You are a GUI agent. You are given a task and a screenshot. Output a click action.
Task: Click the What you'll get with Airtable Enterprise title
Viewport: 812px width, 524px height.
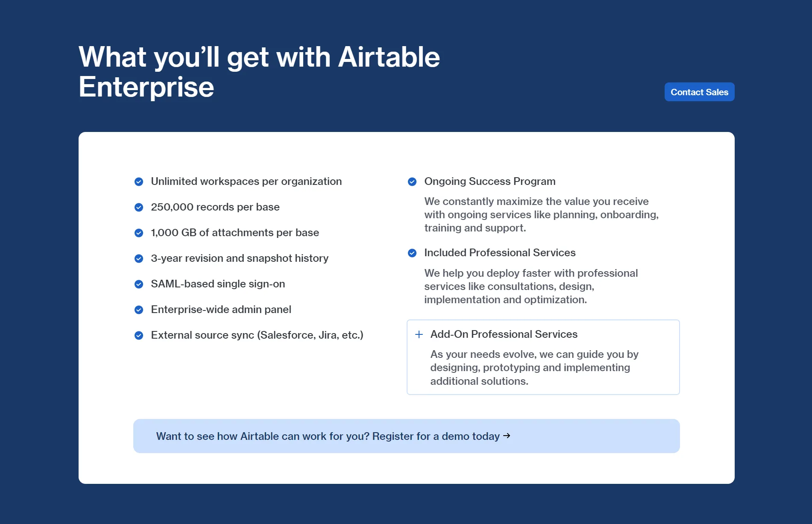(x=259, y=72)
